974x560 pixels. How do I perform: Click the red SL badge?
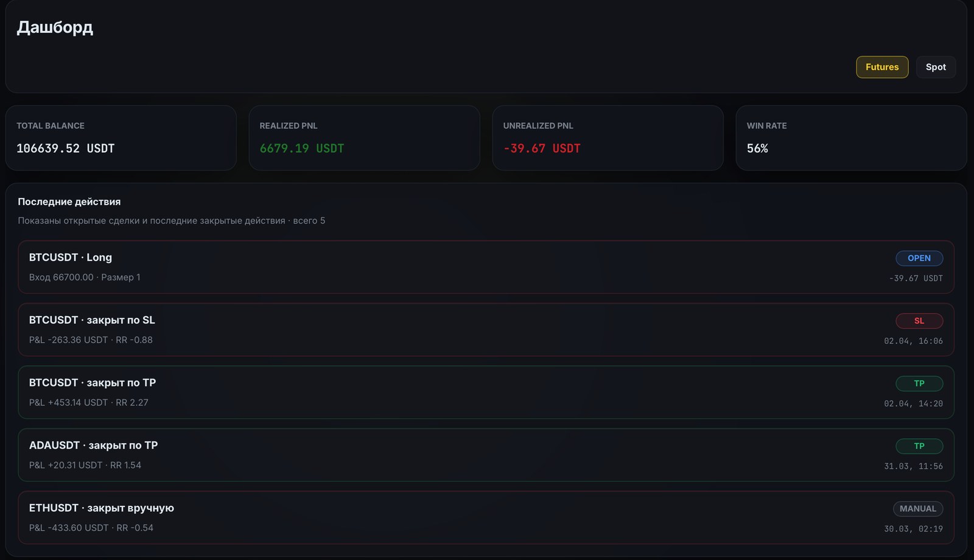tap(919, 321)
